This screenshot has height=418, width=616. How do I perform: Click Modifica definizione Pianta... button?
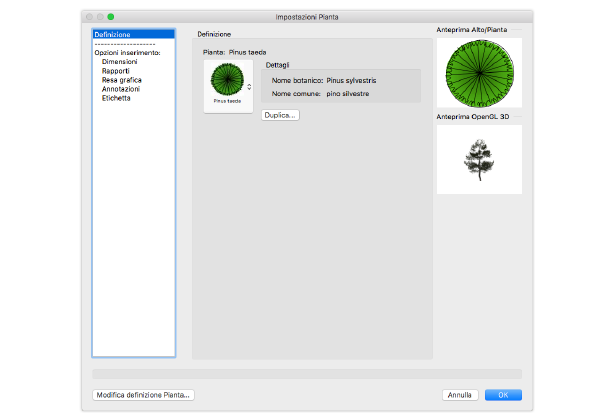(143, 395)
